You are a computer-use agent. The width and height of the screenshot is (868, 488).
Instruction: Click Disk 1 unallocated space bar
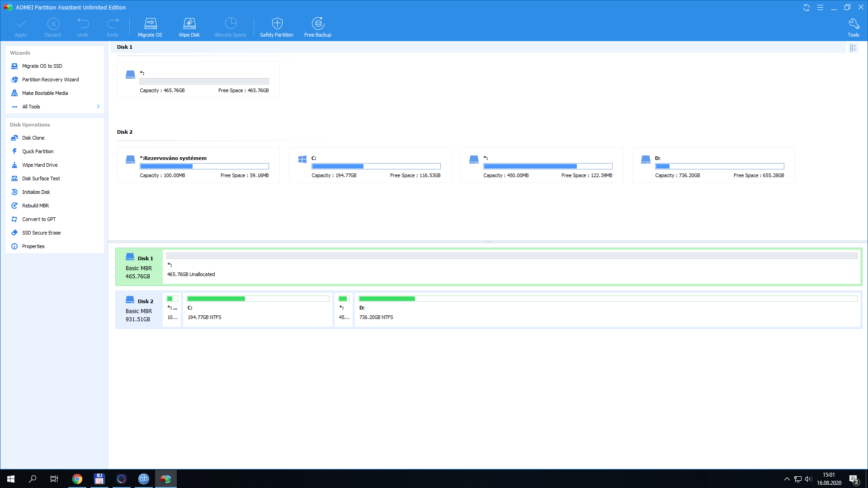pos(511,267)
